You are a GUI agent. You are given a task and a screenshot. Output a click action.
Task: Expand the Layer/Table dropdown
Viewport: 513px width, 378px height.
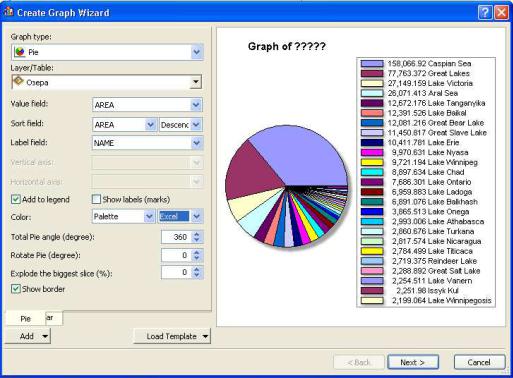[x=196, y=82]
